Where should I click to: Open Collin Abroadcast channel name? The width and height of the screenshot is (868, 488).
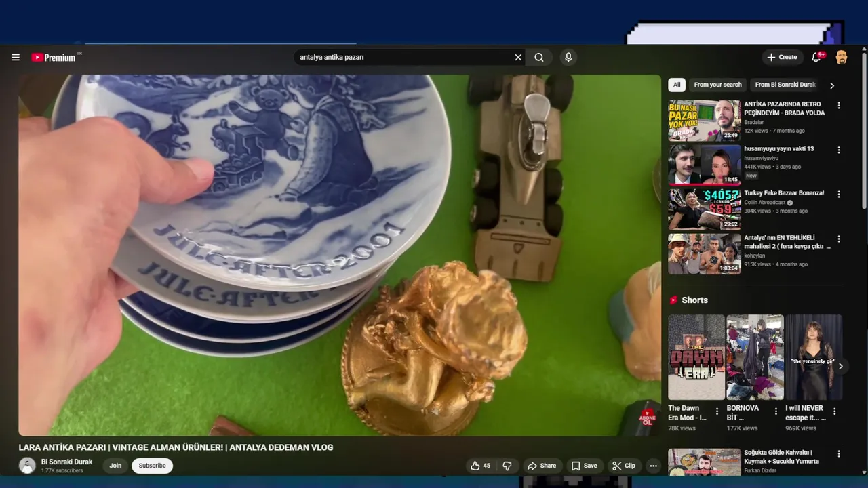pyautogui.click(x=765, y=203)
